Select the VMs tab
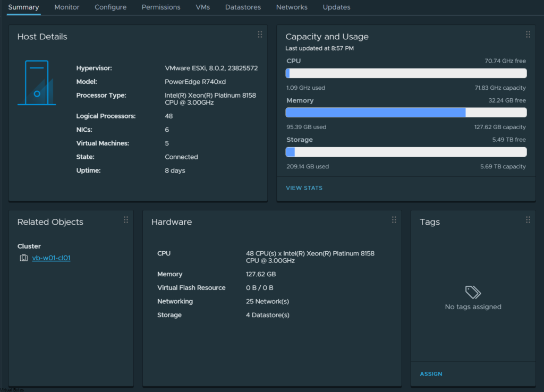 (x=202, y=7)
